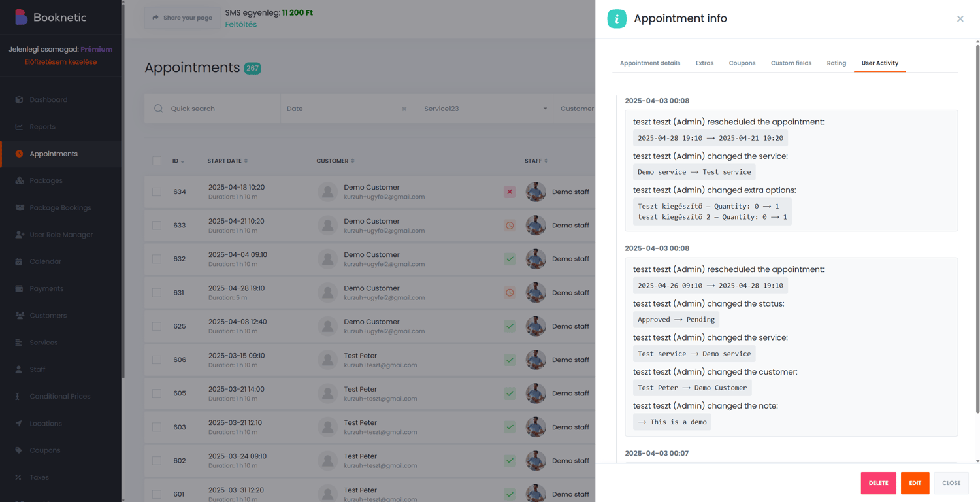Open Reports via its chart icon
This screenshot has width=980, height=502.
[x=19, y=127]
